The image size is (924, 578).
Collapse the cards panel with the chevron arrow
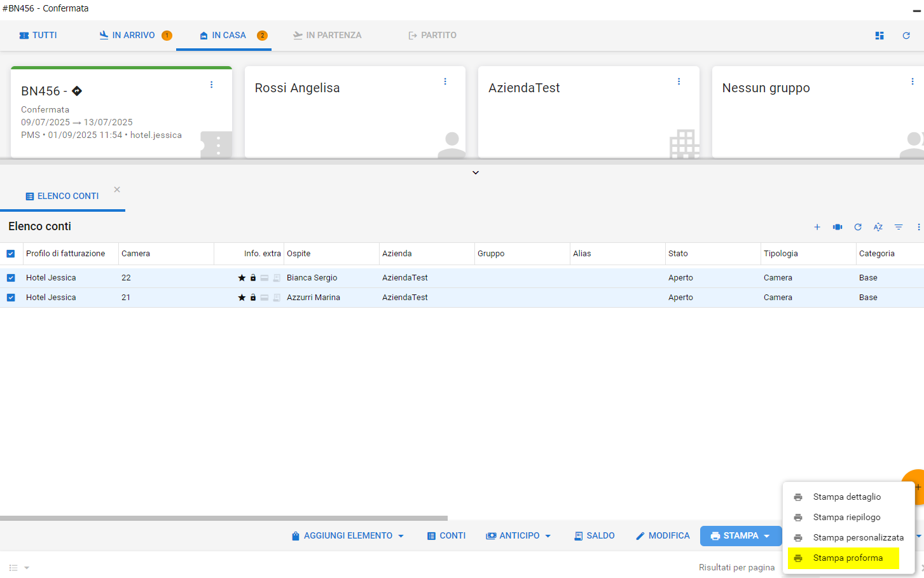[x=476, y=173]
